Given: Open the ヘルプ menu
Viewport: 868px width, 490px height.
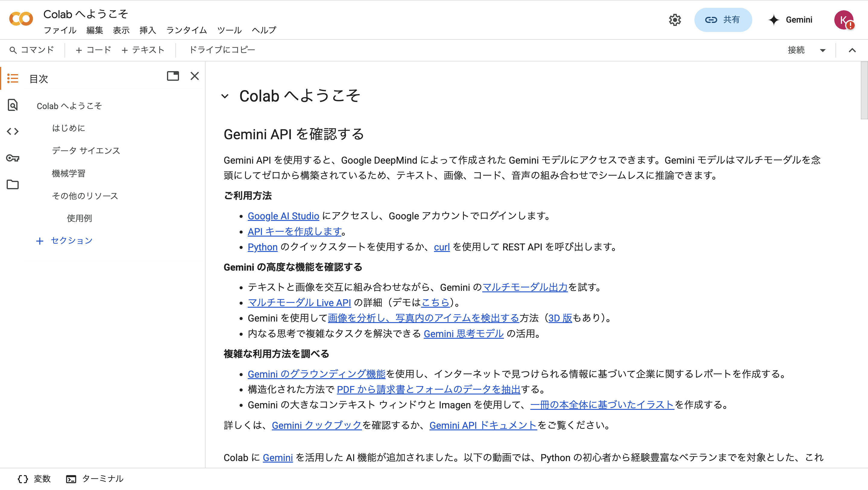Looking at the screenshot, I should [x=264, y=30].
